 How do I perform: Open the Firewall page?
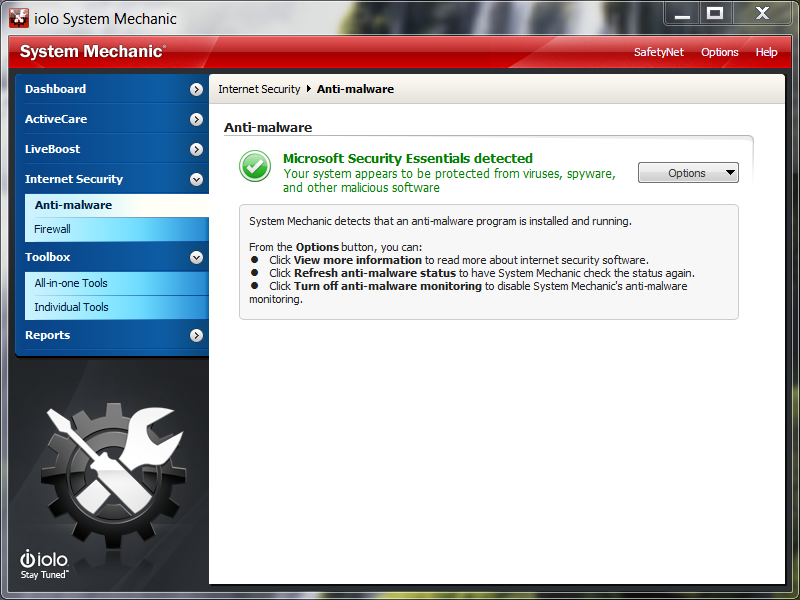click(x=52, y=229)
